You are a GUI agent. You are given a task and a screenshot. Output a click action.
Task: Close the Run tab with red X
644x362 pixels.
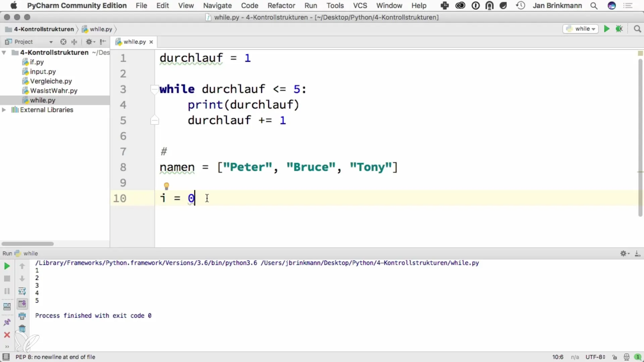(x=7, y=335)
